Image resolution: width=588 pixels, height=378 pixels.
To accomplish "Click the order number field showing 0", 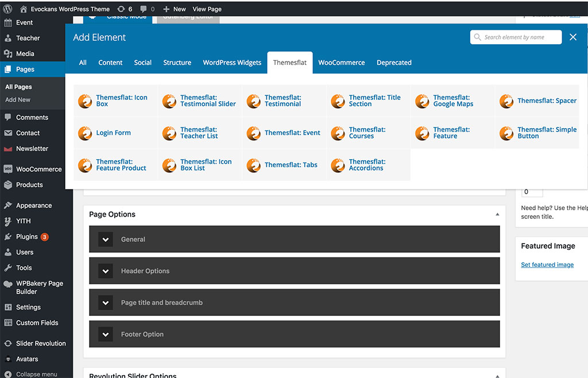I will click(x=532, y=192).
